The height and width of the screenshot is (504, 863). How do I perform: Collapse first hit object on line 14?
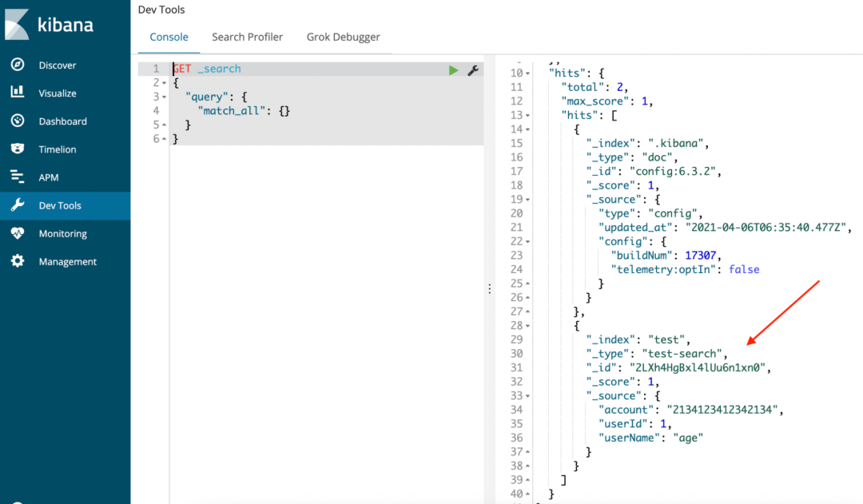(x=527, y=130)
